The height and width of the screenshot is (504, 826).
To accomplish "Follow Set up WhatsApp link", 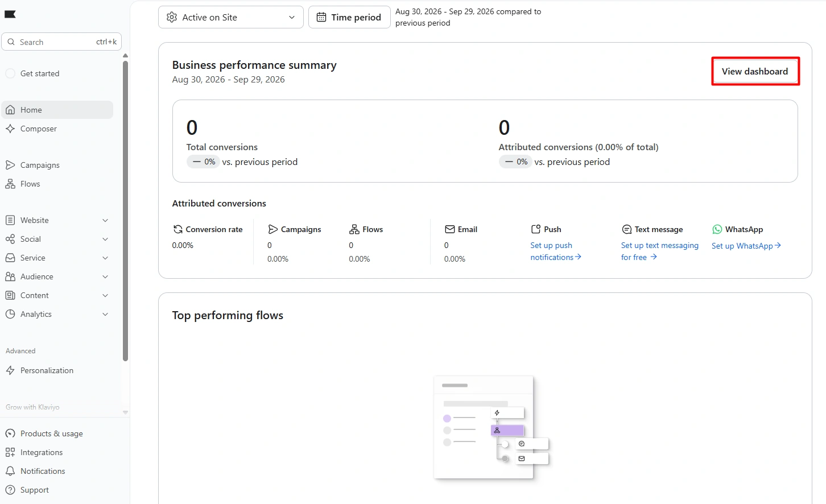I will click(746, 246).
